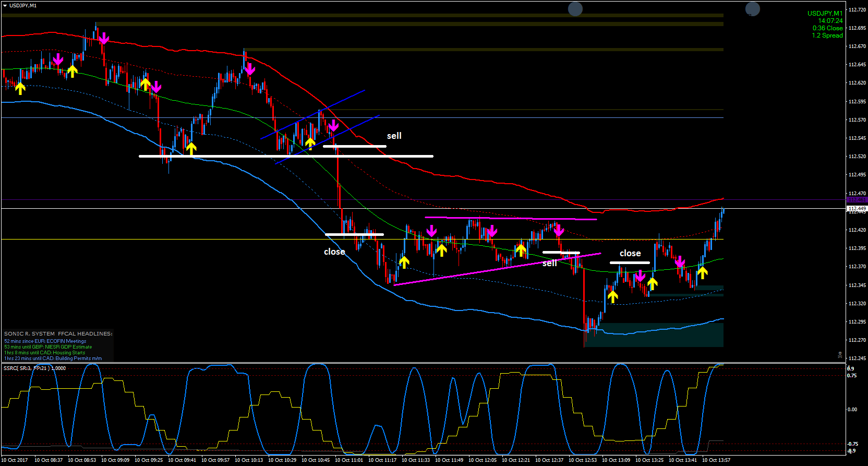Select the 'sell' label beside the blue channel
The height and width of the screenshot is (466, 868).
coord(394,136)
